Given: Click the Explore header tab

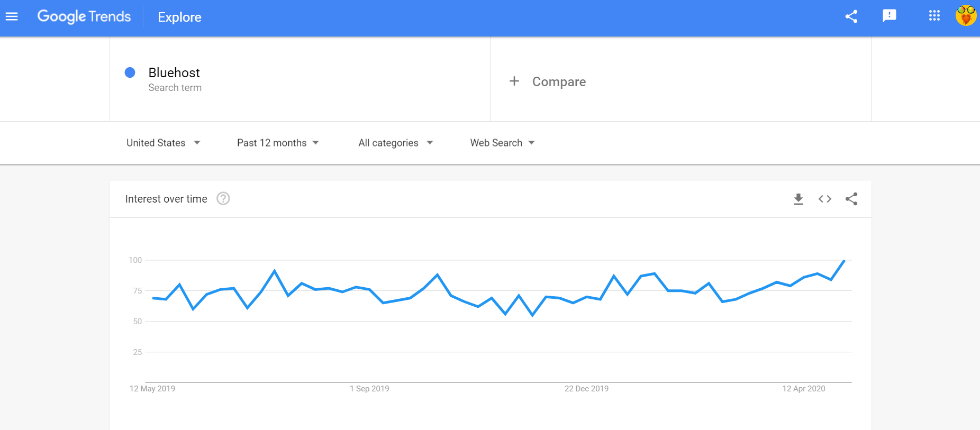Looking at the screenshot, I should point(179,17).
